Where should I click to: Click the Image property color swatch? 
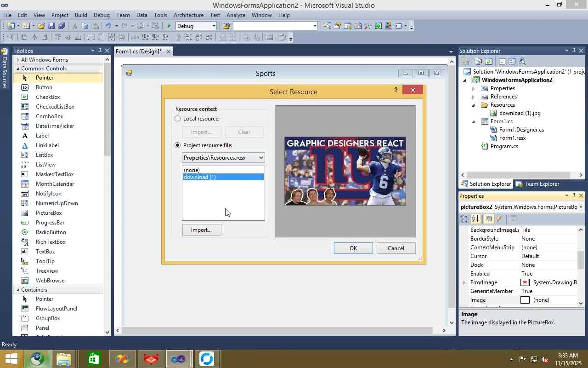pos(525,300)
